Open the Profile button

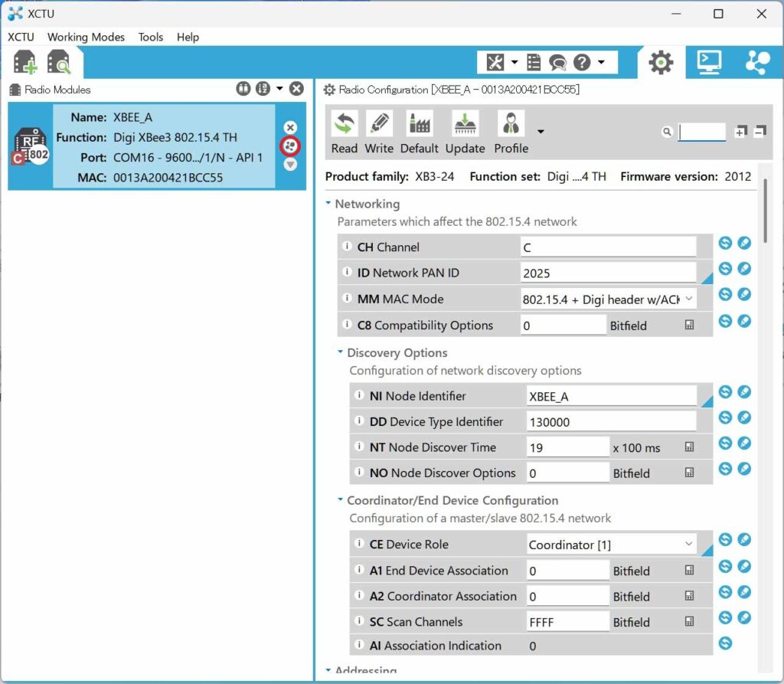[511, 133]
